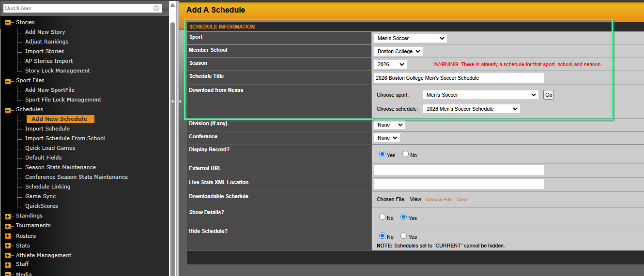The width and height of the screenshot is (644, 276).
Task: Click the Clear link
Action: 462,199
